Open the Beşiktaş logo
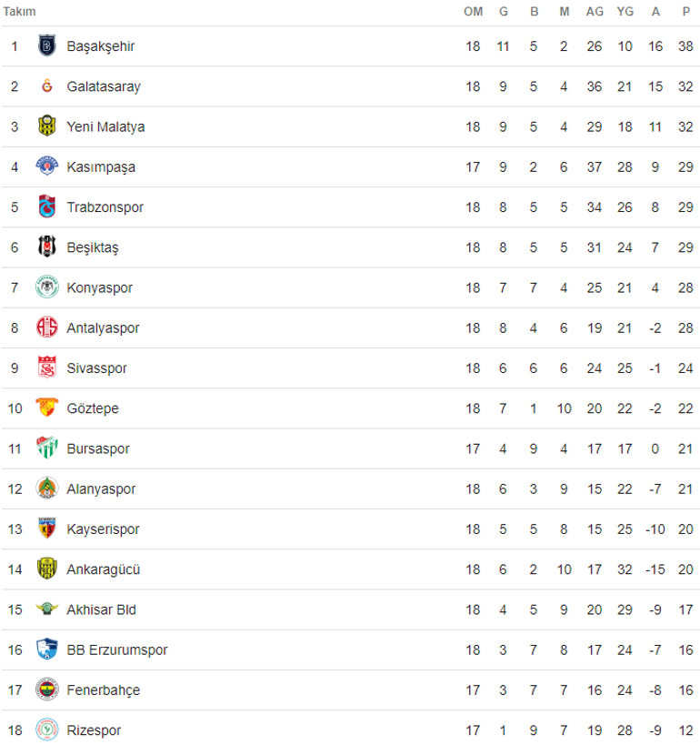Image resolution: width=700 pixels, height=745 pixels. (46, 247)
